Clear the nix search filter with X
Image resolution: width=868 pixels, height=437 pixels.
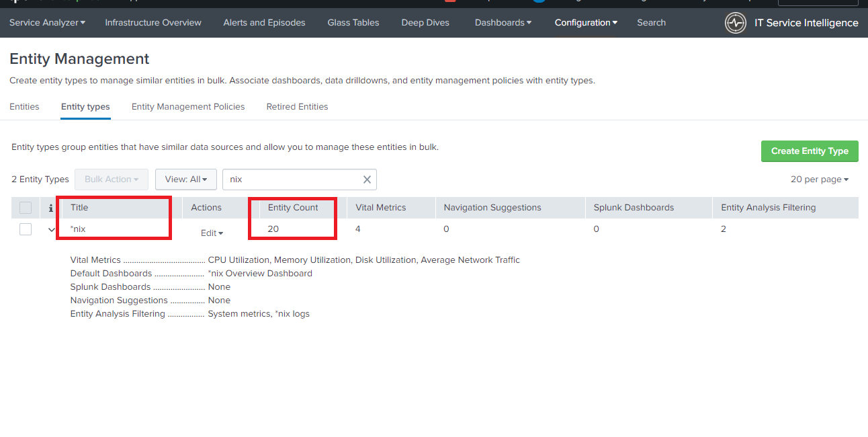367,180
